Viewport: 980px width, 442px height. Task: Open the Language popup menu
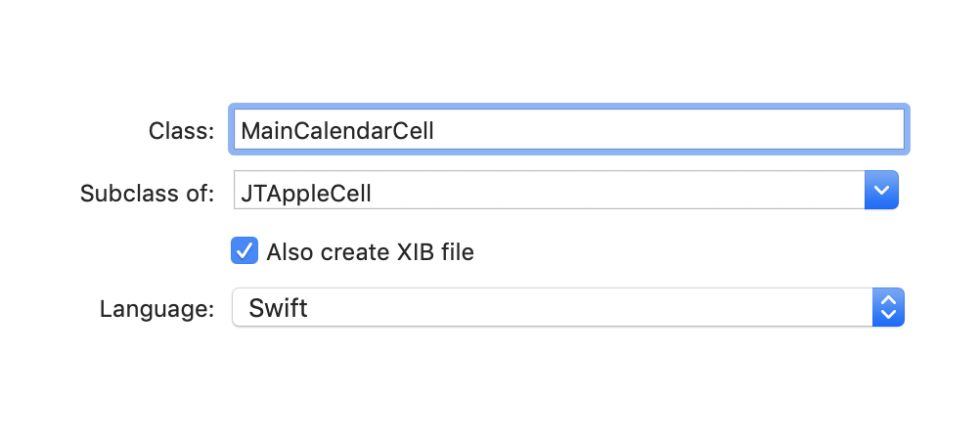tap(567, 308)
